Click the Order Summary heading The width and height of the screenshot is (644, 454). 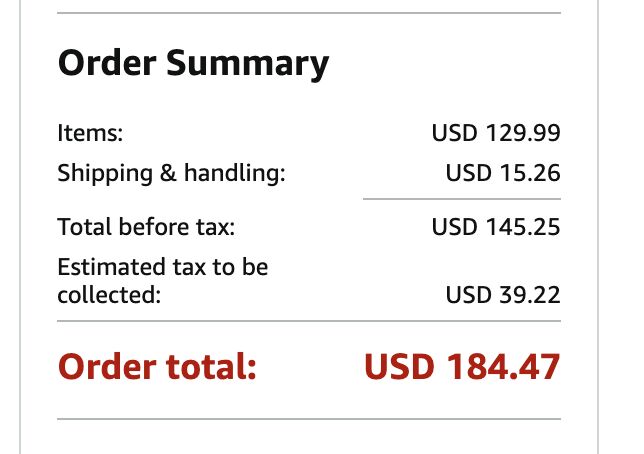193,64
